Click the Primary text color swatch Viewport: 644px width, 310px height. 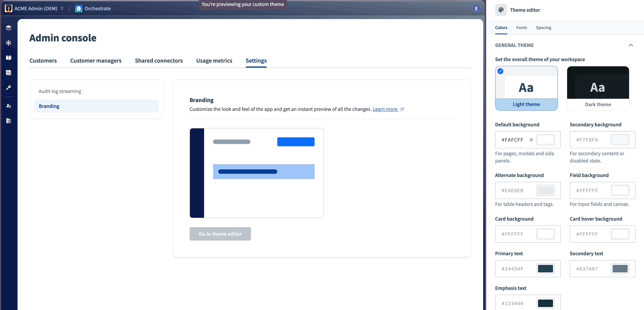point(545,269)
